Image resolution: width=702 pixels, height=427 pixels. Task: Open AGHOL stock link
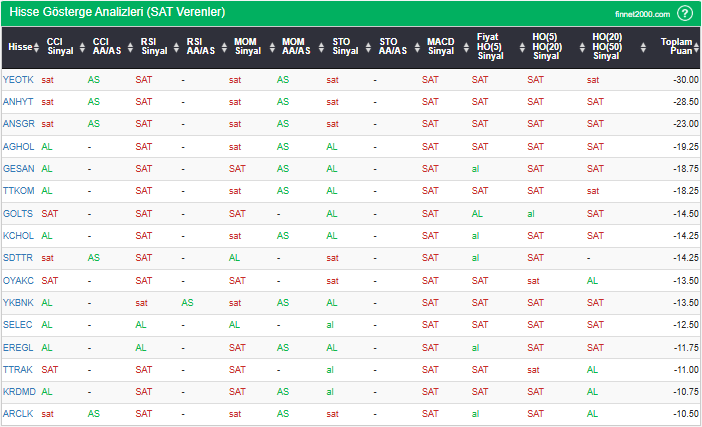click(x=18, y=146)
